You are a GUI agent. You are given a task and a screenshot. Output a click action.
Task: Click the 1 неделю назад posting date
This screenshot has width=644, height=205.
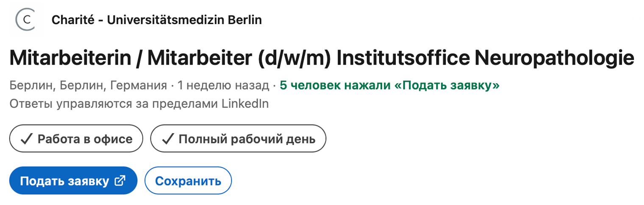pyautogui.click(x=223, y=86)
